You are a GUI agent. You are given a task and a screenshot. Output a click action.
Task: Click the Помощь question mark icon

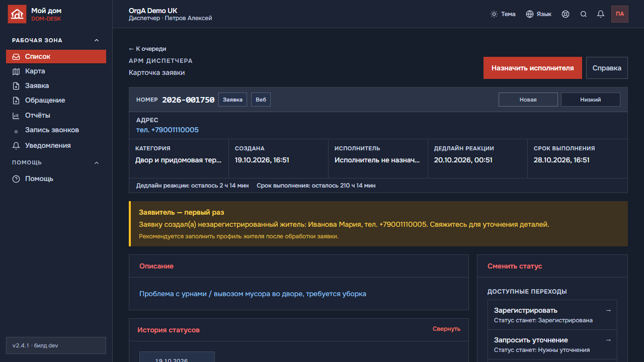[x=16, y=179]
